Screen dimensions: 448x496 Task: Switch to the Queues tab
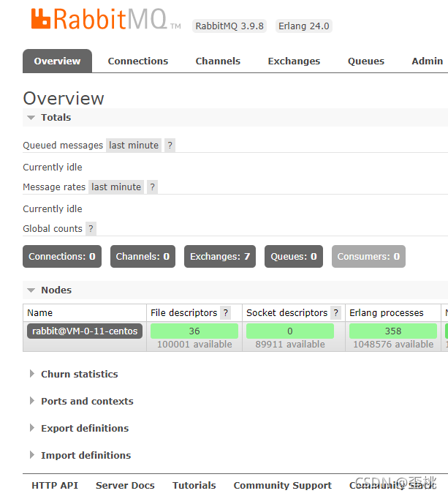point(366,61)
